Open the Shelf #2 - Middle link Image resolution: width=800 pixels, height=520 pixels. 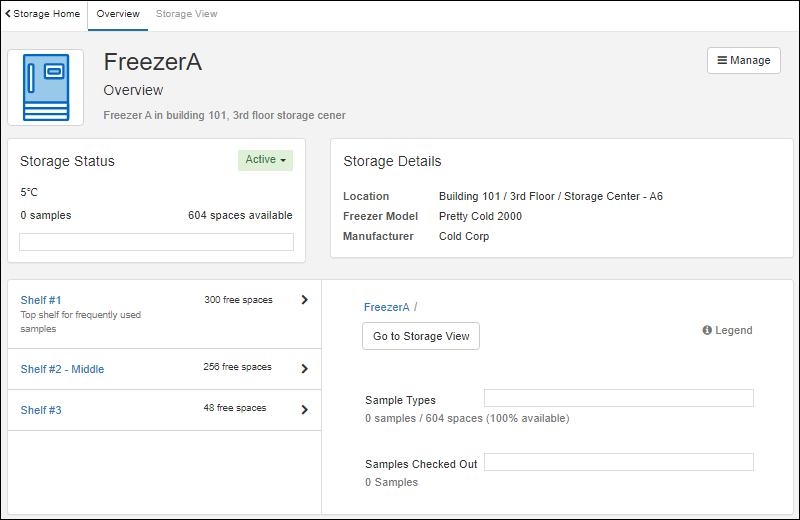[62, 369]
